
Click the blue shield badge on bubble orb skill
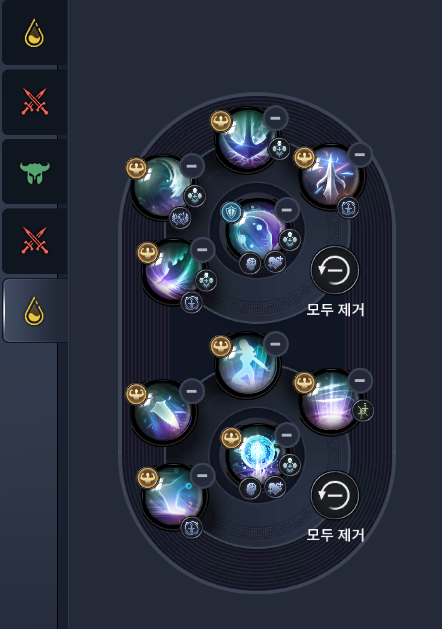(231, 212)
